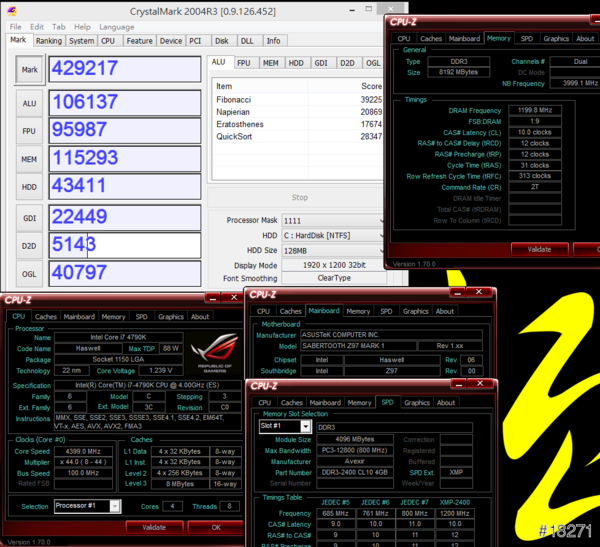Run the HDD benchmark button
Screen dimensions: 600x547
tap(29, 187)
